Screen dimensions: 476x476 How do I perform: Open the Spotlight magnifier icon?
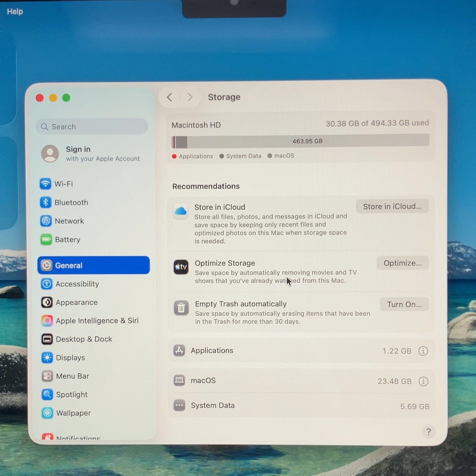coord(47,394)
